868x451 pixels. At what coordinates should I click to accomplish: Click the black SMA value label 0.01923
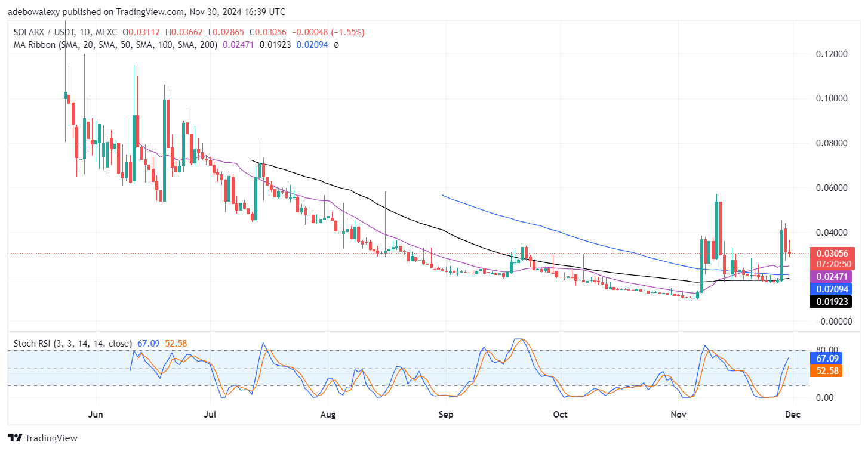pyautogui.click(x=830, y=301)
